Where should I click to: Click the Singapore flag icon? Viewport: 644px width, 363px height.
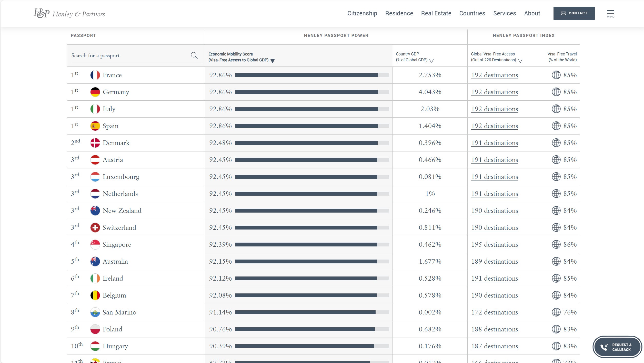click(95, 244)
